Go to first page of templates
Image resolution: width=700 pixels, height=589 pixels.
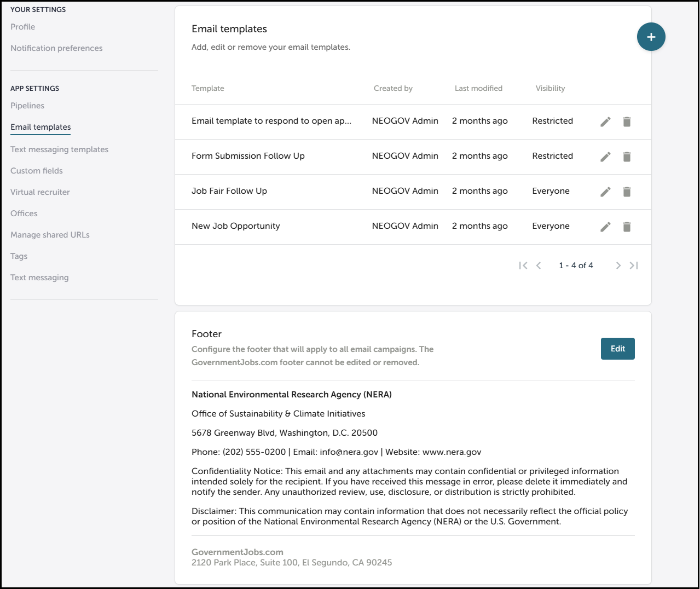[523, 265]
